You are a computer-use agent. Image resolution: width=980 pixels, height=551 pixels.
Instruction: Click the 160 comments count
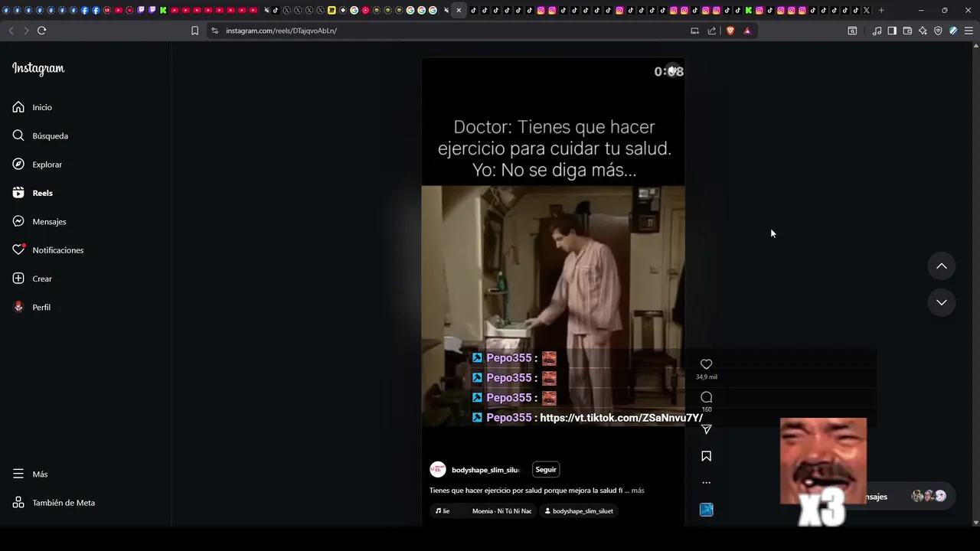coord(707,409)
